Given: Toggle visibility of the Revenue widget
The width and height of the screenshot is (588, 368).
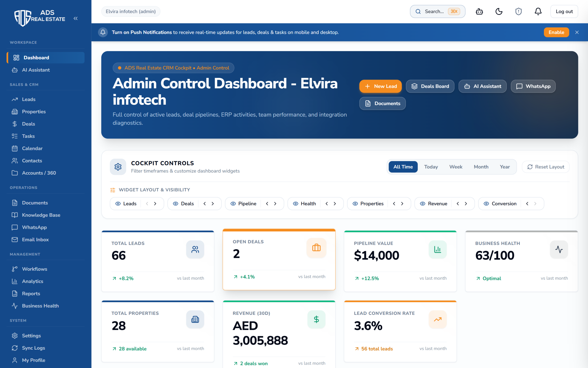Looking at the screenshot, I should (423, 204).
